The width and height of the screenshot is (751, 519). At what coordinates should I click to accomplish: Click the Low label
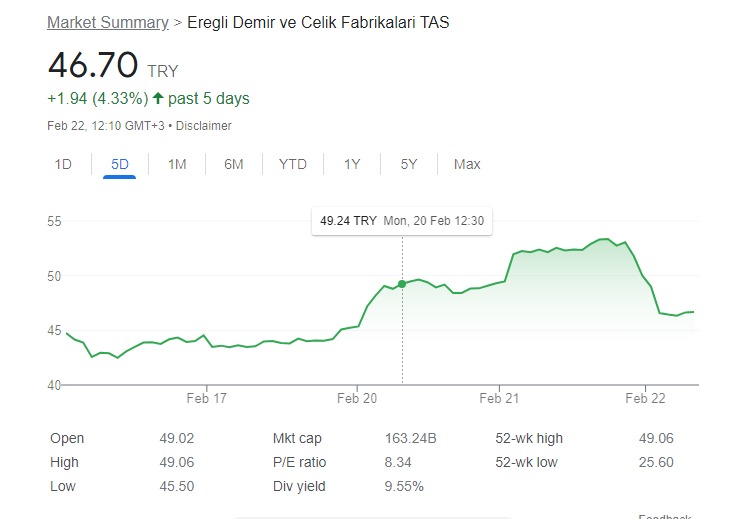tap(63, 486)
